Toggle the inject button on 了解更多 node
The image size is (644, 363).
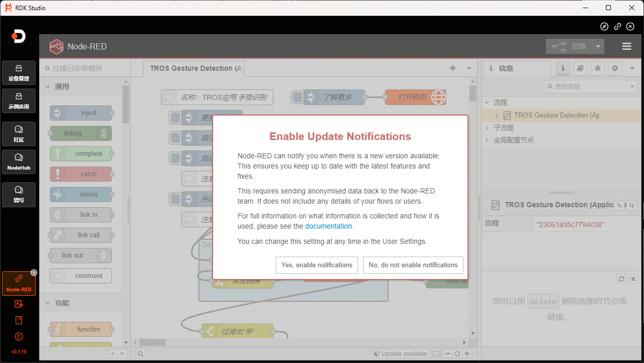click(298, 97)
